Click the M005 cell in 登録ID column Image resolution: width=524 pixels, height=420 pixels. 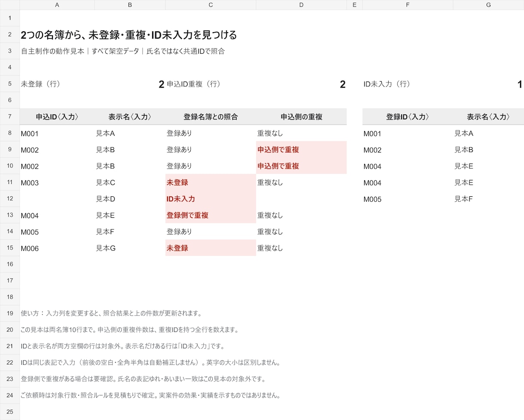pos(408,198)
